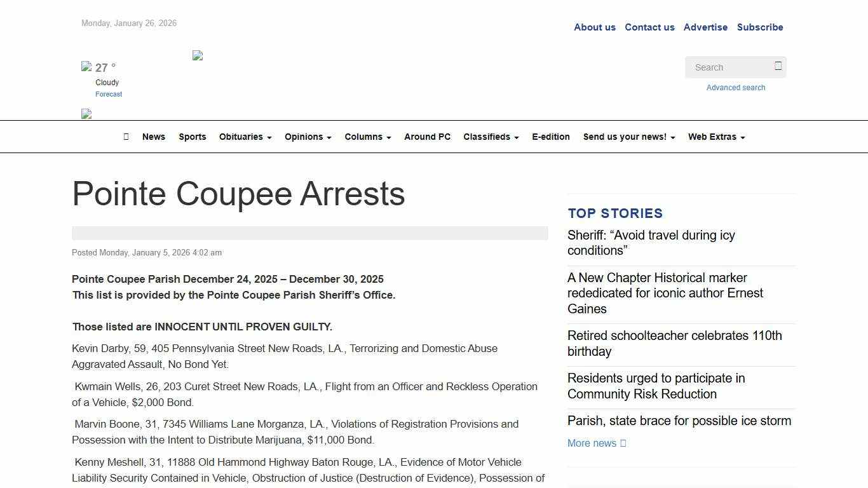Click the Subscribe link
The image size is (868, 488).
(x=760, y=27)
